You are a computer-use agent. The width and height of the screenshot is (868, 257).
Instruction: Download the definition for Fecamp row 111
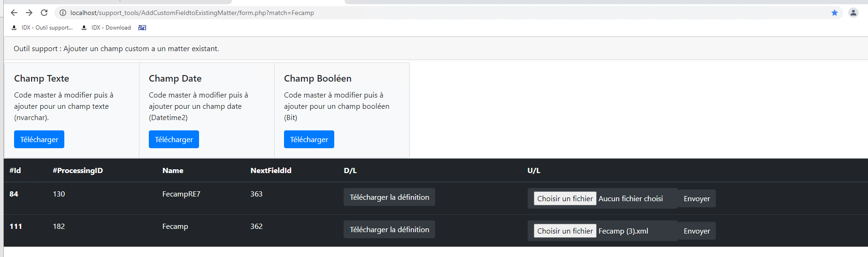[389, 229]
